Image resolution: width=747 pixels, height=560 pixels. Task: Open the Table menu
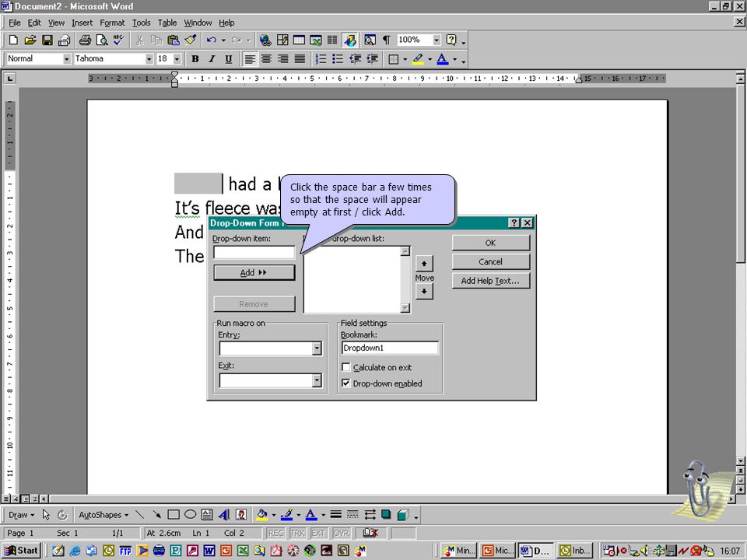167,23
